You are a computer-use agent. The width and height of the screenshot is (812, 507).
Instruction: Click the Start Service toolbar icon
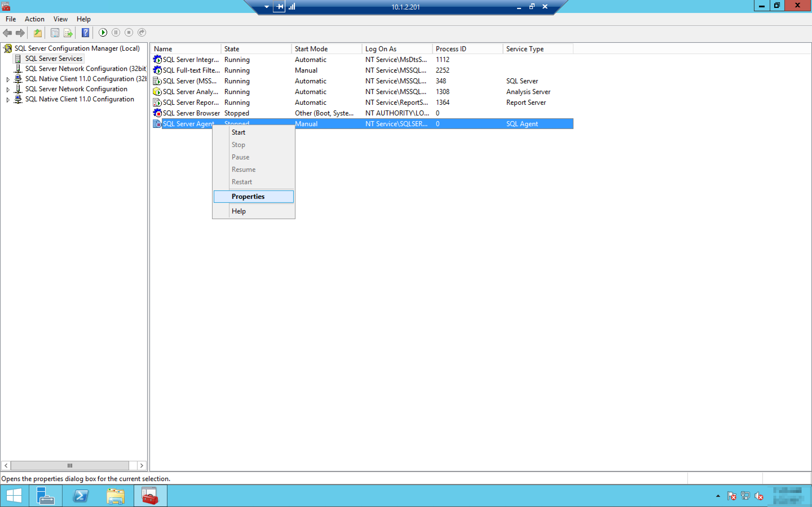tap(103, 32)
